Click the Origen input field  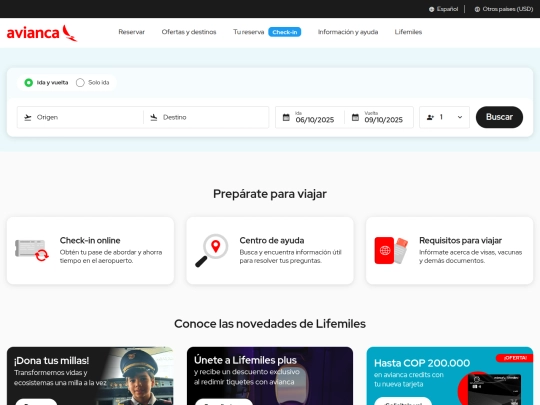pyautogui.click(x=80, y=117)
